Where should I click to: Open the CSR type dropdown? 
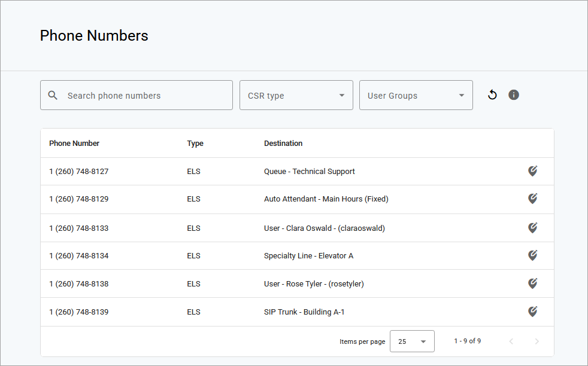click(x=296, y=96)
